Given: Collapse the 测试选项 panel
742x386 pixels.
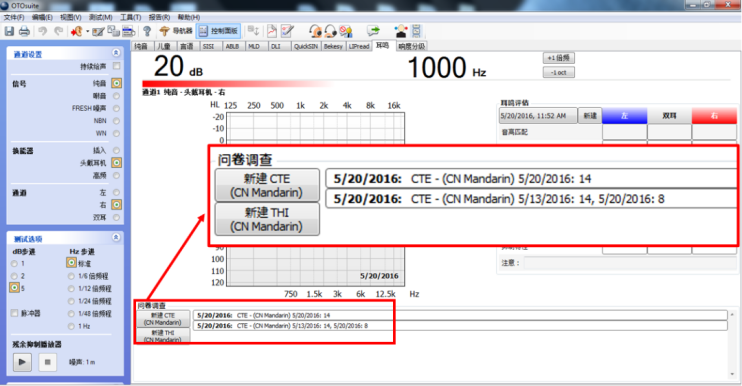Looking at the screenshot, I should tap(116, 237).
